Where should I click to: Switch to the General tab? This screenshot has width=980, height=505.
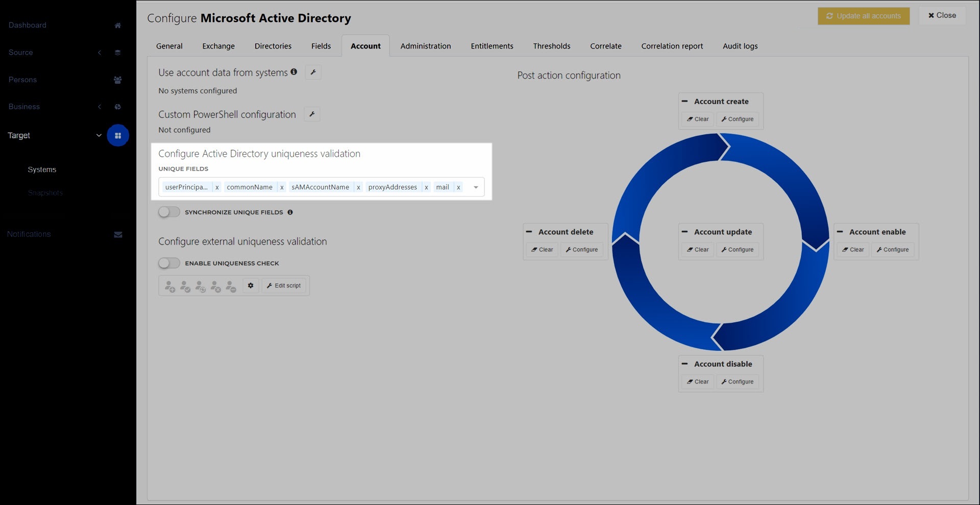tap(169, 46)
